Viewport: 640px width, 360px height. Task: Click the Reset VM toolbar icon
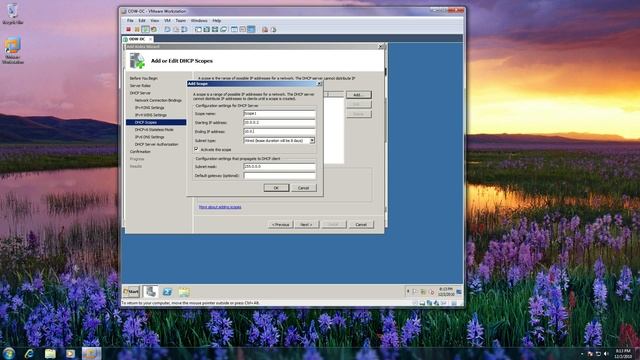pyautogui.click(x=154, y=29)
